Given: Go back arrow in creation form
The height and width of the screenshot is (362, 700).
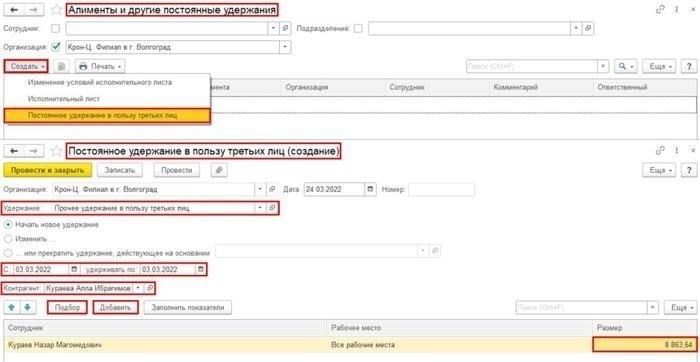Looking at the screenshot, I should point(14,151).
